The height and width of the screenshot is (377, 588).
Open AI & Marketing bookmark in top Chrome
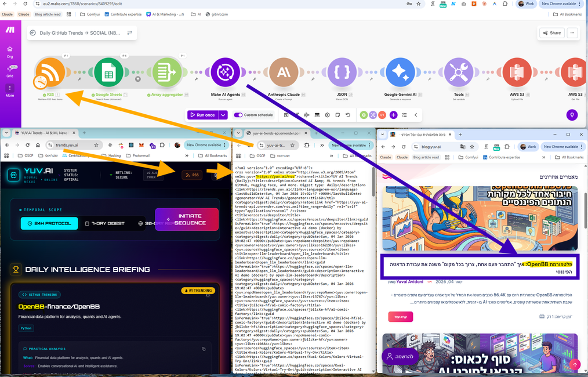pyautogui.click(x=165, y=14)
